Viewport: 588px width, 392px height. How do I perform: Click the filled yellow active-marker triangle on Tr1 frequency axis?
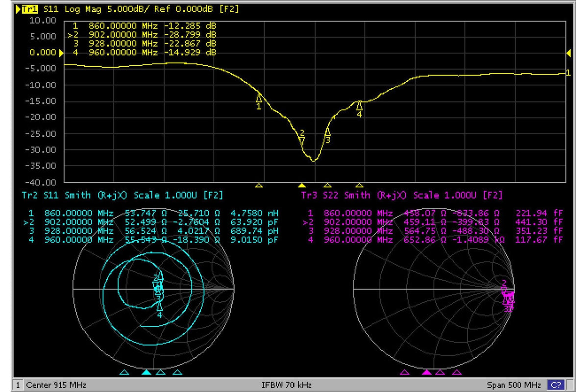[x=302, y=185]
